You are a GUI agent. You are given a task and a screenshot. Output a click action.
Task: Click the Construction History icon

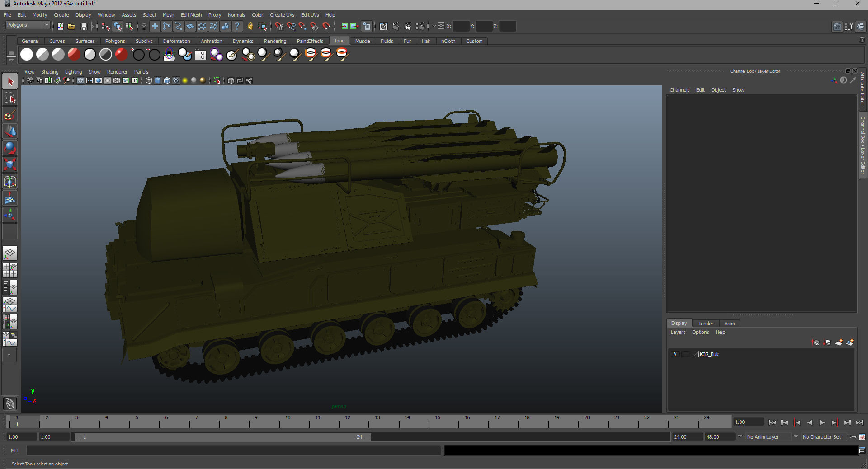pos(367,26)
